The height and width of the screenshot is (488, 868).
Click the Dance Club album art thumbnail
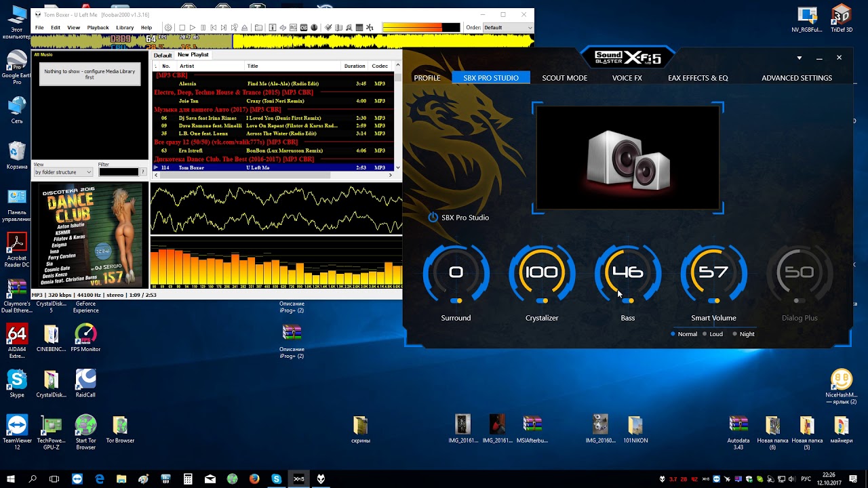(x=91, y=236)
